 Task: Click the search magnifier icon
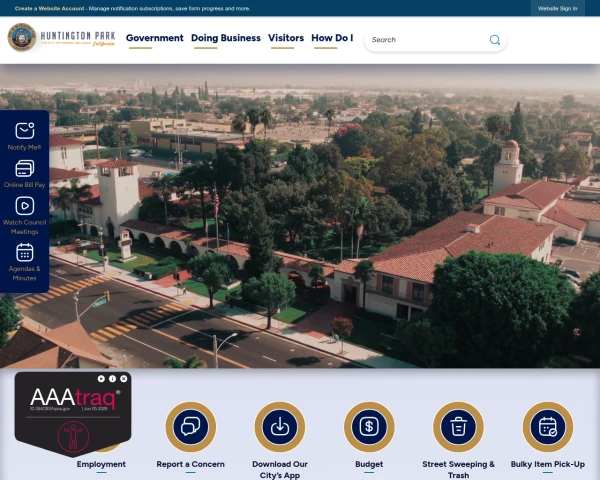coord(494,40)
